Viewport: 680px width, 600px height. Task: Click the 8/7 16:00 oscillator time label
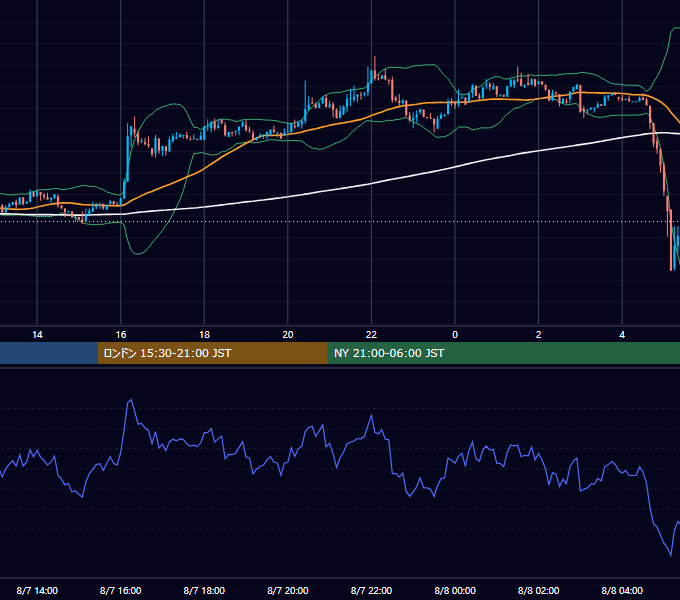121,590
